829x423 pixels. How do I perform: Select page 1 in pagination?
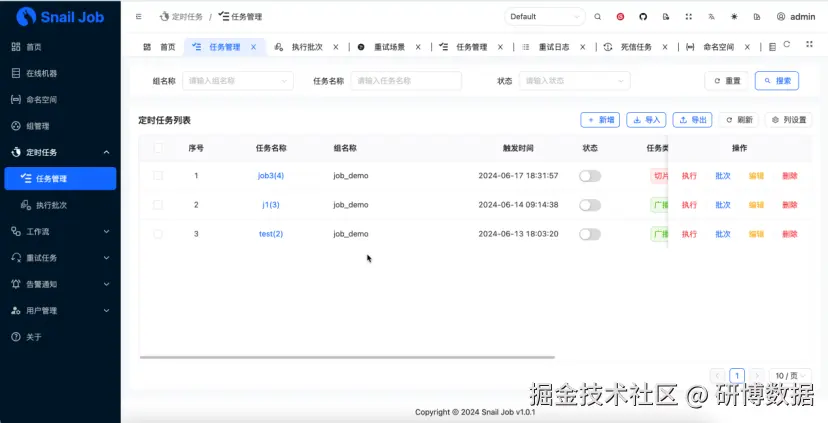(x=737, y=375)
